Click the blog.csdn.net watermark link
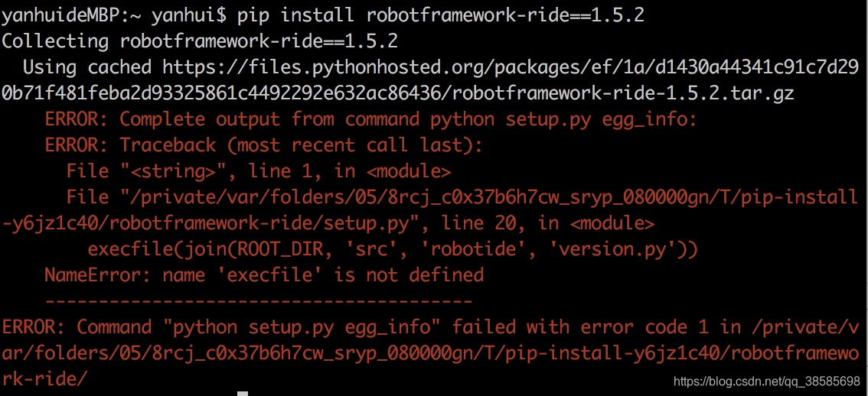The width and height of the screenshot is (868, 396). click(x=767, y=381)
